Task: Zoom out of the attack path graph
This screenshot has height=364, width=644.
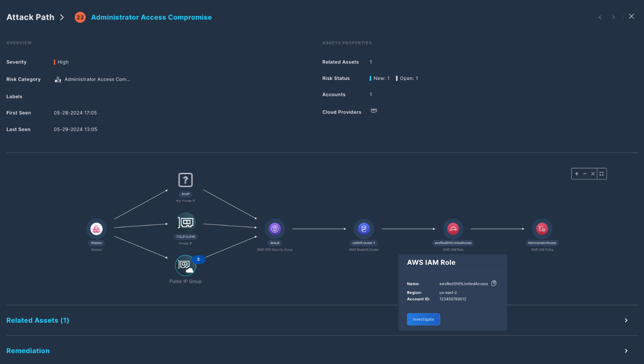Action: tap(585, 174)
